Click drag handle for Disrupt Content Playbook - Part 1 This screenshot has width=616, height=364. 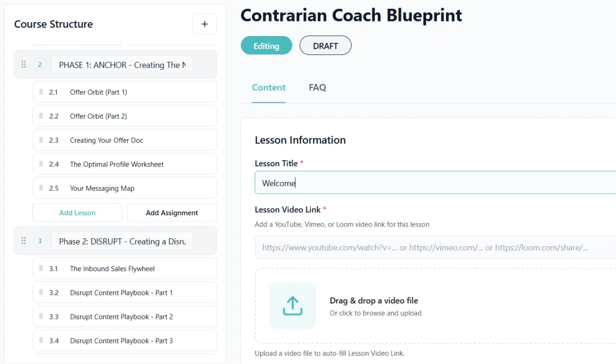(41, 293)
